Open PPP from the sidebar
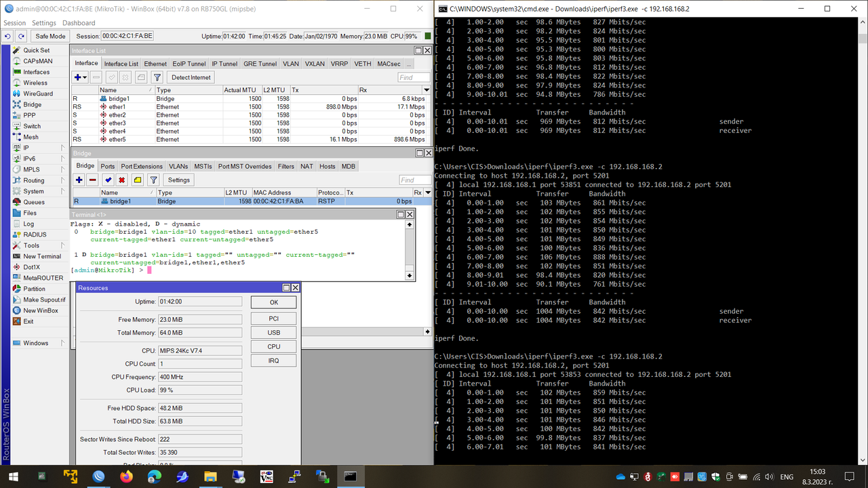The height and width of the screenshot is (488, 868). coord(29,115)
